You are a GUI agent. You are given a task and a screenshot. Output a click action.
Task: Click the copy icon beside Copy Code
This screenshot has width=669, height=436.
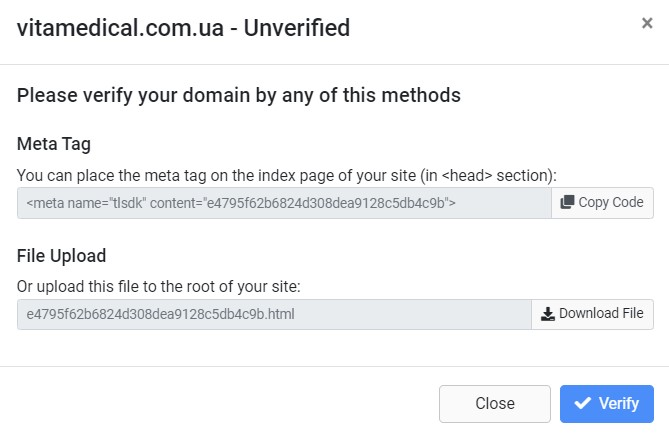567,203
